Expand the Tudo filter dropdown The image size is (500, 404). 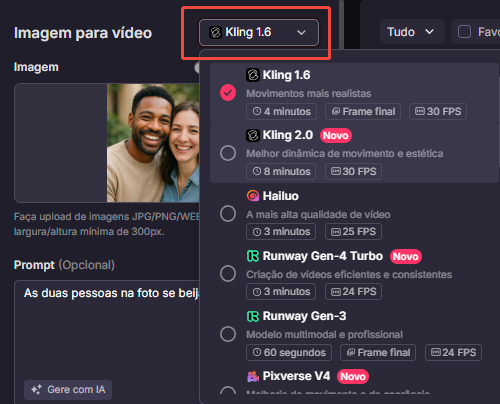412,32
